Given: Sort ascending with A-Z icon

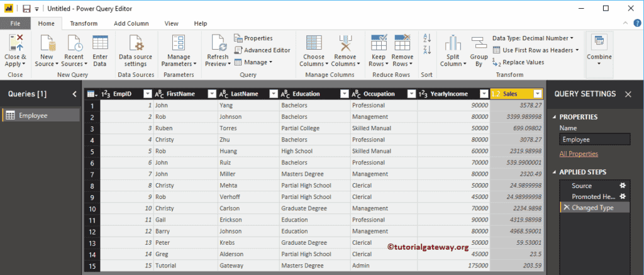Looking at the screenshot, I should click(427, 38).
